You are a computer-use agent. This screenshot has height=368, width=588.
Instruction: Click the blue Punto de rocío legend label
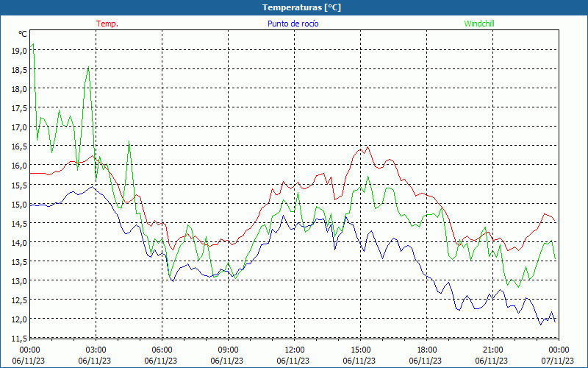tap(293, 24)
